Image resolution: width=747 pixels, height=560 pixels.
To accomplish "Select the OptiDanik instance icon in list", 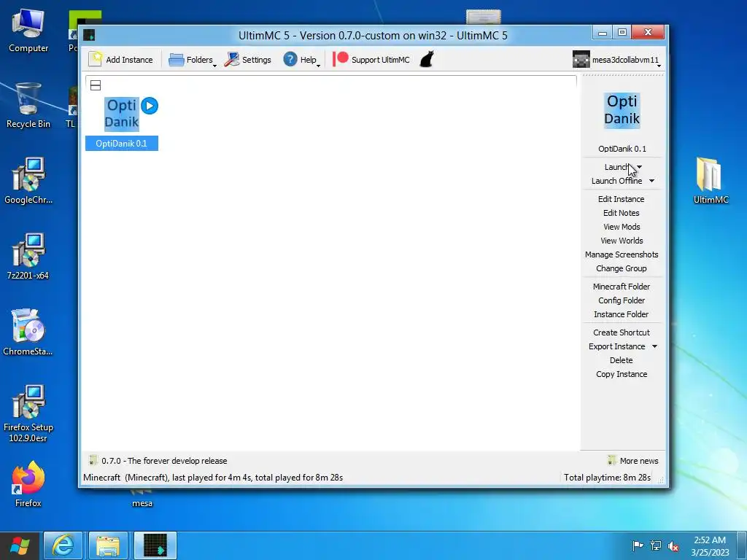I will 122,113.
